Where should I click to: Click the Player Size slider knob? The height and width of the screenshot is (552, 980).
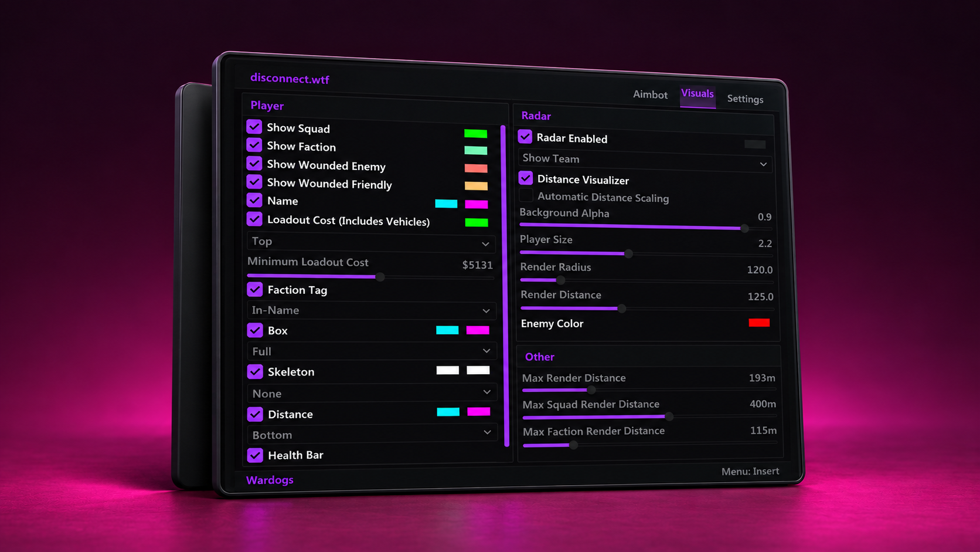pos(628,253)
